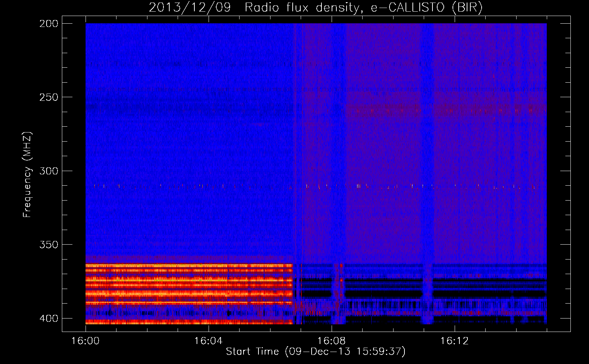
Task: Click the 16:04 time tick label
Action: pyautogui.click(x=209, y=341)
